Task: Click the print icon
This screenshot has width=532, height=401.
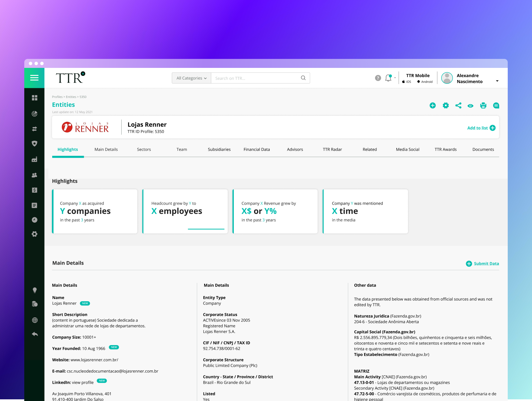Action: [483, 105]
